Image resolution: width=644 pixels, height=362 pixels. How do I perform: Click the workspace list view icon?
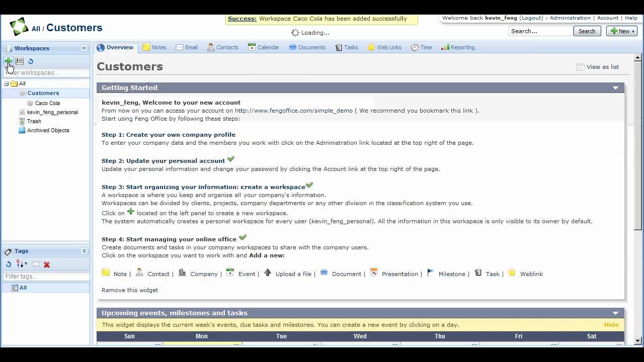[20, 61]
